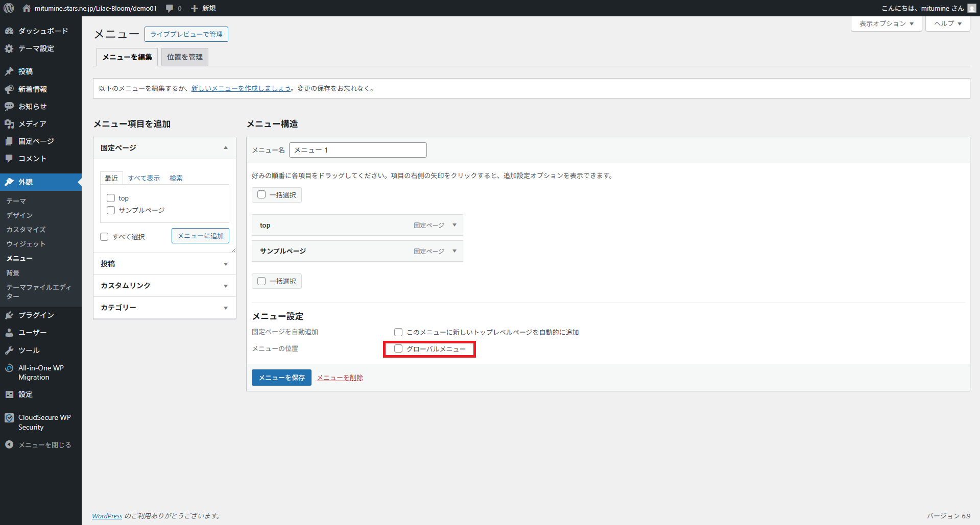Select the 'View All' tab under Pages

144,178
